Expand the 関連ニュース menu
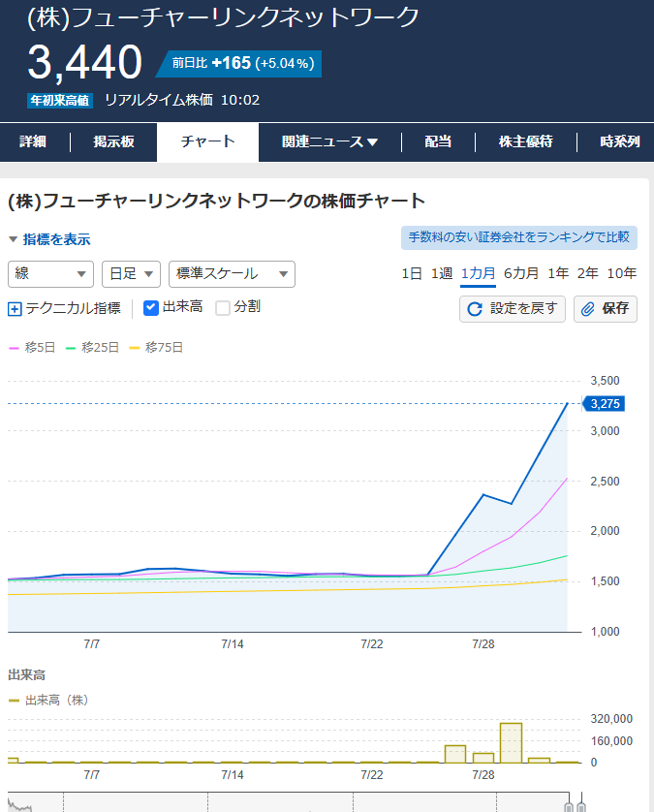The height and width of the screenshot is (812, 654). 329,141
